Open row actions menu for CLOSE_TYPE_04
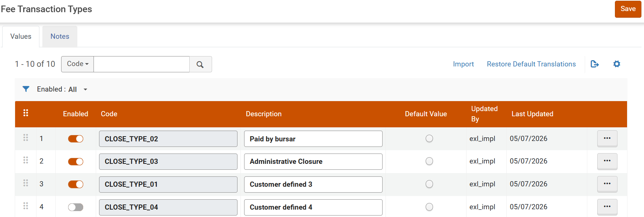Image resolution: width=644 pixels, height=217 pixels. 607,207
